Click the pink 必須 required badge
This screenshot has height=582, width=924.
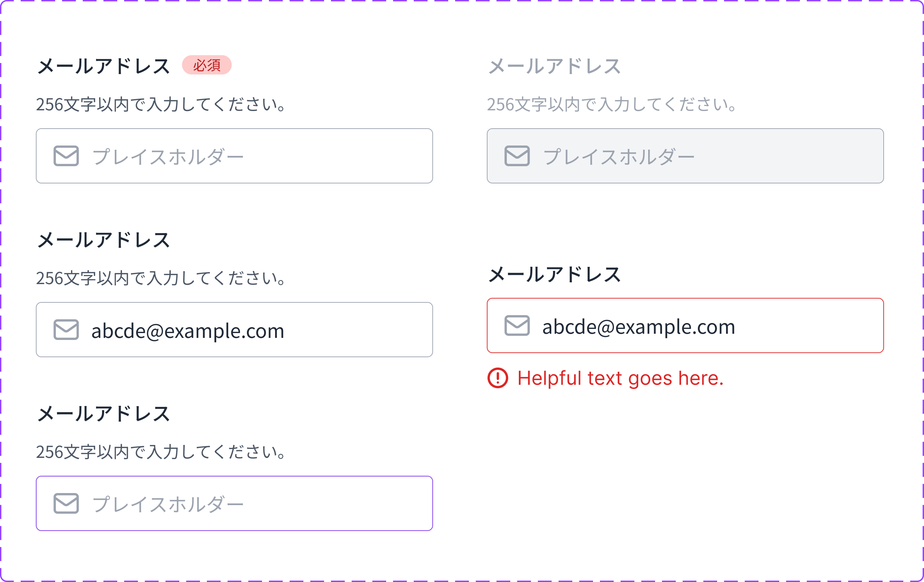click(207, 65)
